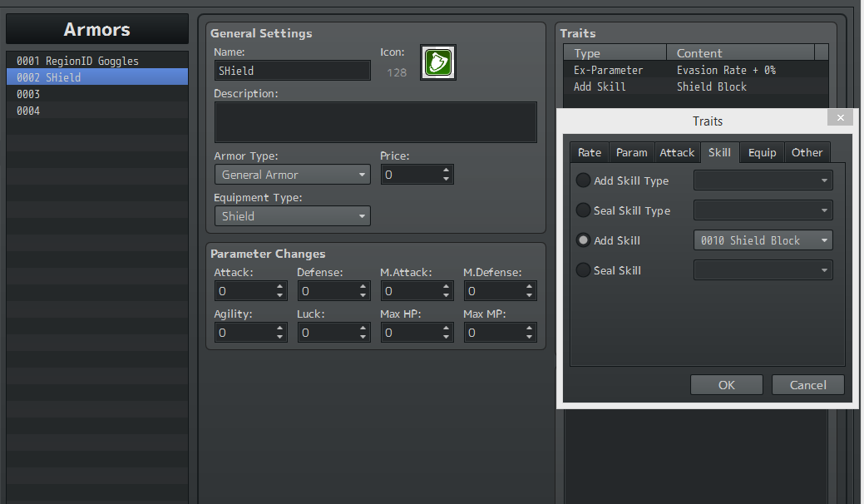
Task: Decrease the Luck parameter
Action: [363, 337]
